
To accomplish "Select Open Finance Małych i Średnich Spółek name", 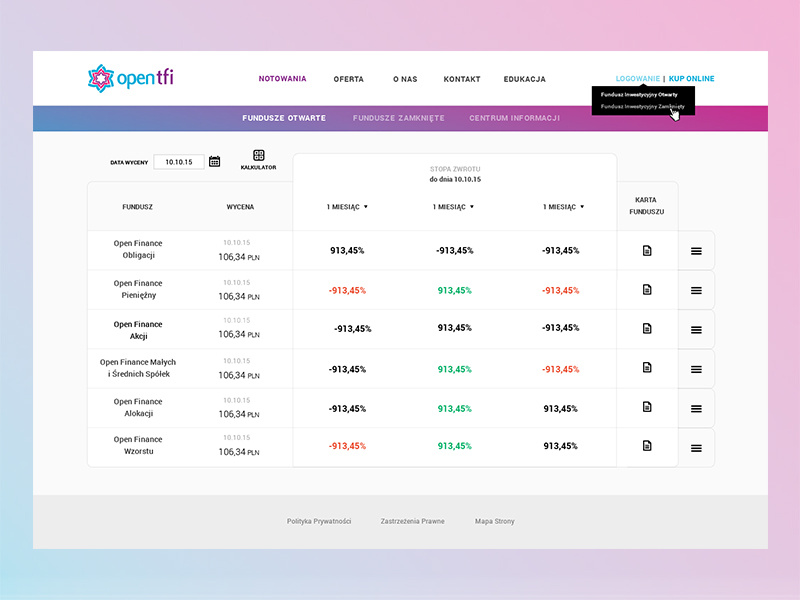I will 138,367.
